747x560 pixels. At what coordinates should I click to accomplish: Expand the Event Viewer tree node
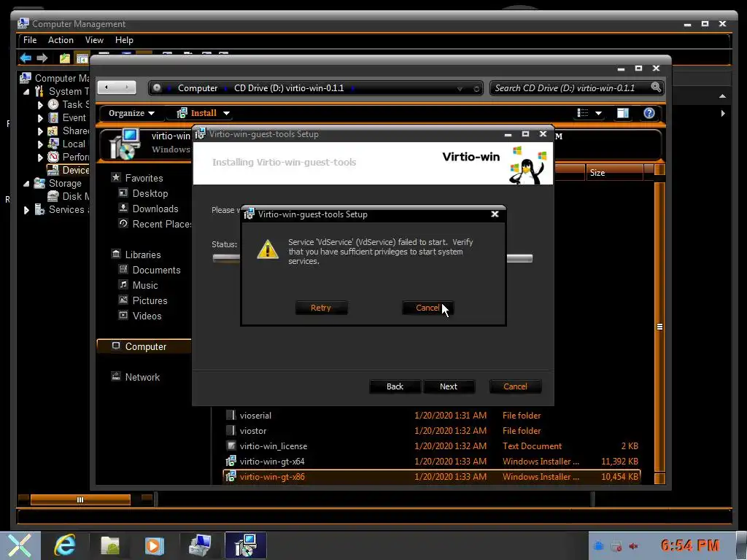(40, 118)
